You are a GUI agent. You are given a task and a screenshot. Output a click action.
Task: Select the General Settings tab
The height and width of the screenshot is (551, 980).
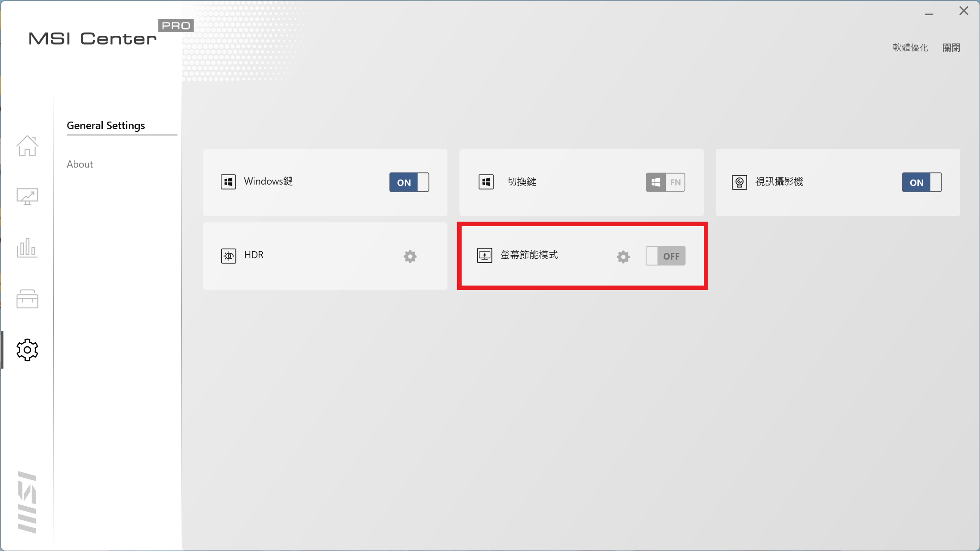tap(106, 126)
